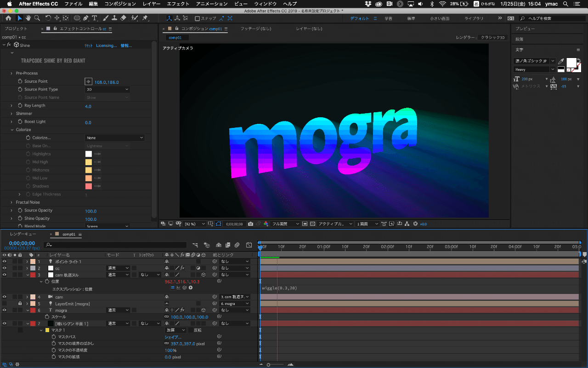Viewport: 588px width, 368px height.
Task: Select the Hand tool in the toolbar
Action: (x=28, y=18)
